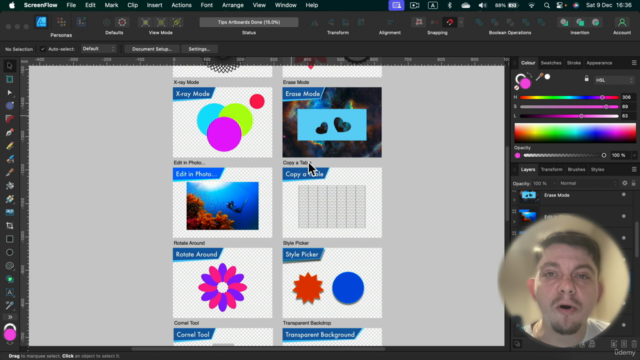
Task: Switch to the Designer Persona icon
Action: (41, 22)
